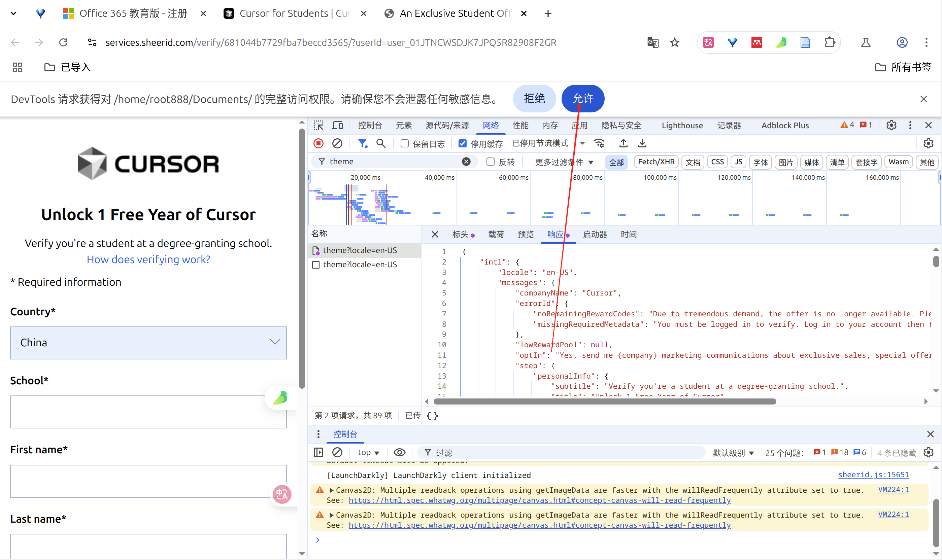Open 默认级别 log level dropdown
942x560 pixels.
tap(733, 452)
